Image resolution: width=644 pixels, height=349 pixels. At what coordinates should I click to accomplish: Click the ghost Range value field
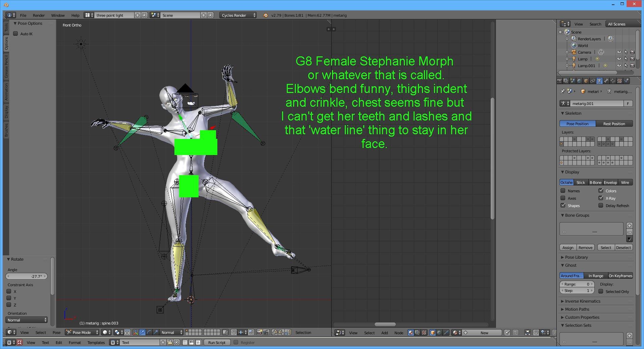click(x=577, y=284)
